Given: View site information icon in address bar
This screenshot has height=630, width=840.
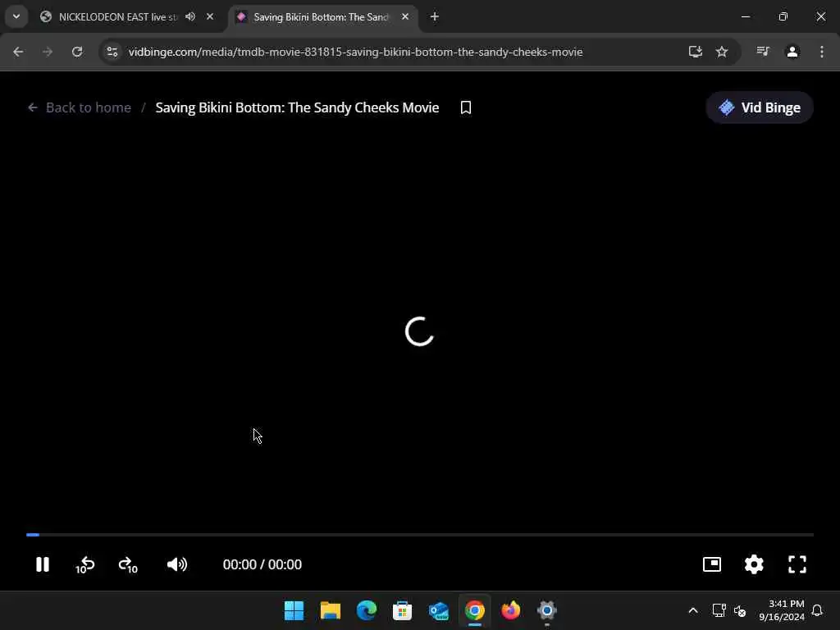Looking at the screenshot, I should (x=112, y=52).
